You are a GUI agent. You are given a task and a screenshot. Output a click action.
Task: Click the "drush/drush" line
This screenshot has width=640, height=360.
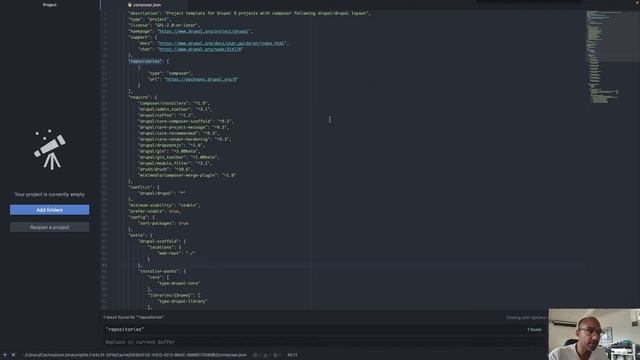tap(165, 169)
